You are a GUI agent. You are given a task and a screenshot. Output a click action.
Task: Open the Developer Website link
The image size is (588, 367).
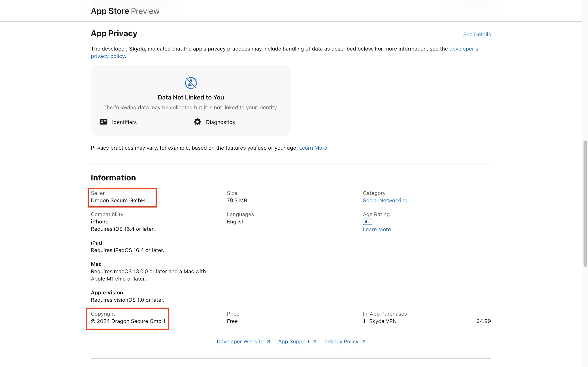point(240,341)
